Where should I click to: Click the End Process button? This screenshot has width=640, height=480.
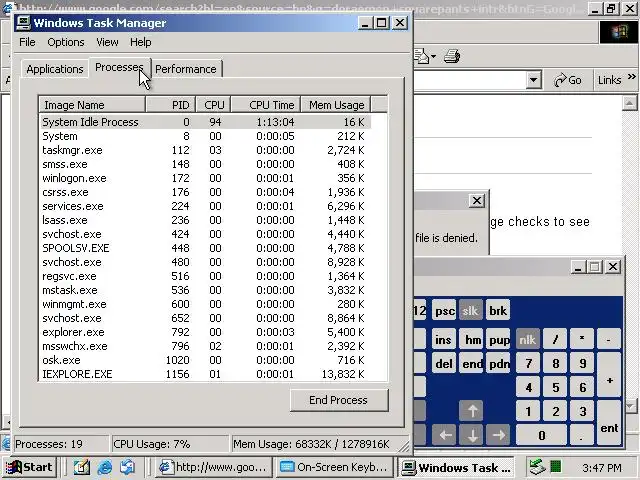click(338, 400)
